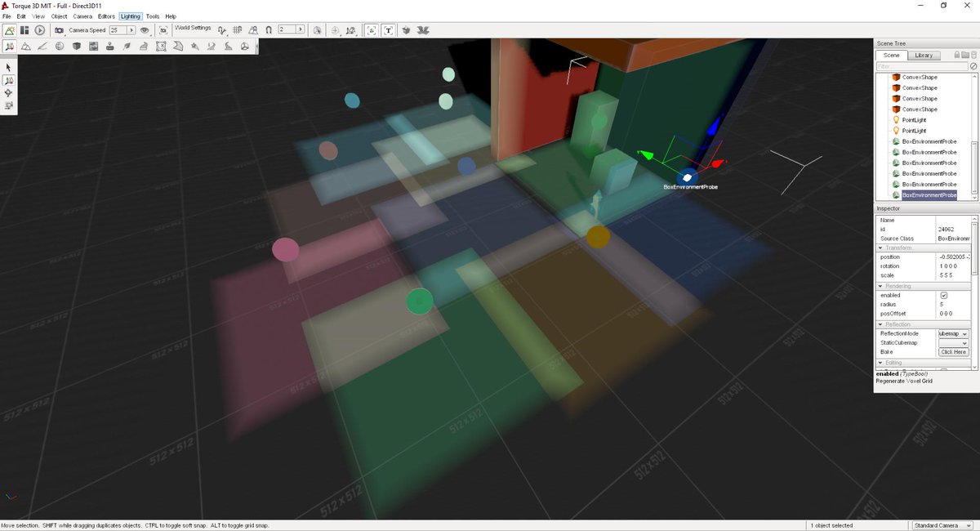Select the Mesh Road Editor icon
Image resolution: width=980 pixels, height=531 pixels.
coord(144,46)
